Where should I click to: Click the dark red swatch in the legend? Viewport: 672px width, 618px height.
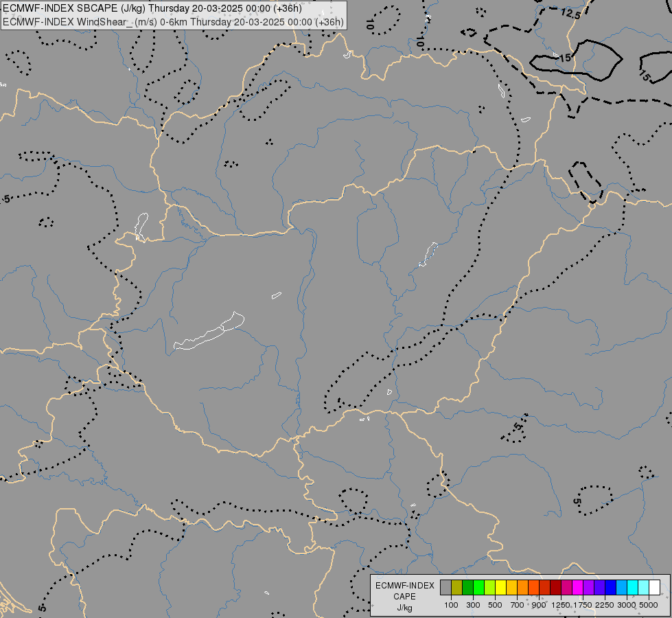pos(556,588)
